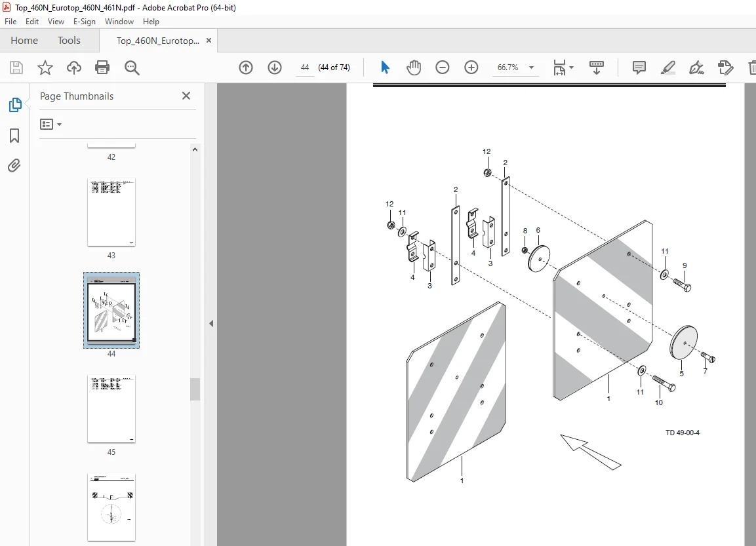This screenshot has width=756, height=546.
Task: Click the 66.7% zoom value field
Action: coord(507,68)
